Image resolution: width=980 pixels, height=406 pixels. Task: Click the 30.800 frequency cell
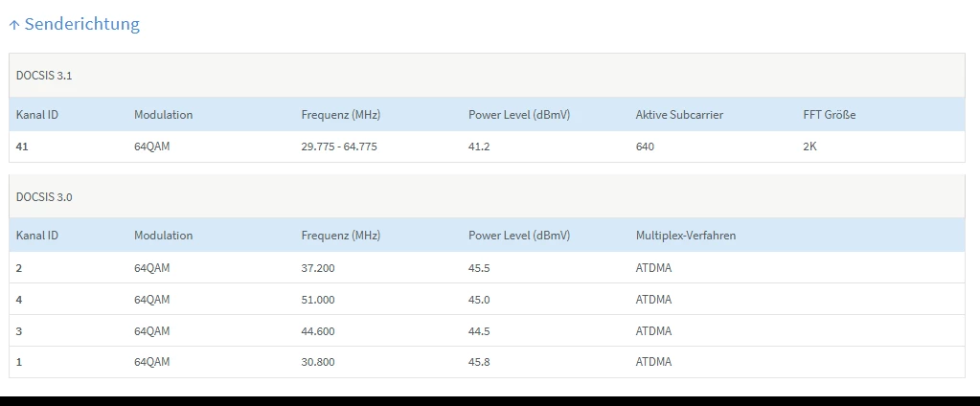[x=318, y=363]
